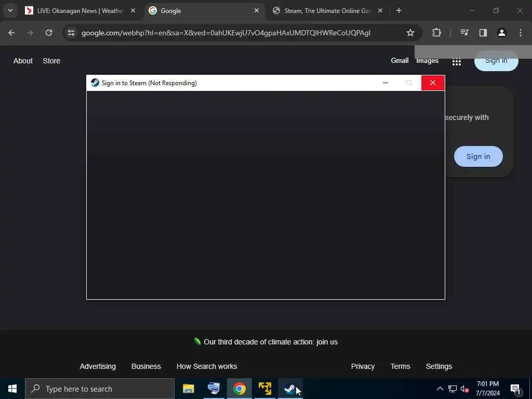Open the Settings footer menu
Viewport: 532px width, 399px height.
[x=439, y=366]
